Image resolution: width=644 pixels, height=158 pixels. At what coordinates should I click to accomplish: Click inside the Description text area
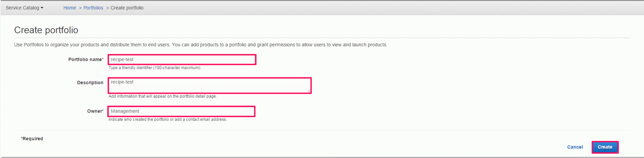(209, 85)
